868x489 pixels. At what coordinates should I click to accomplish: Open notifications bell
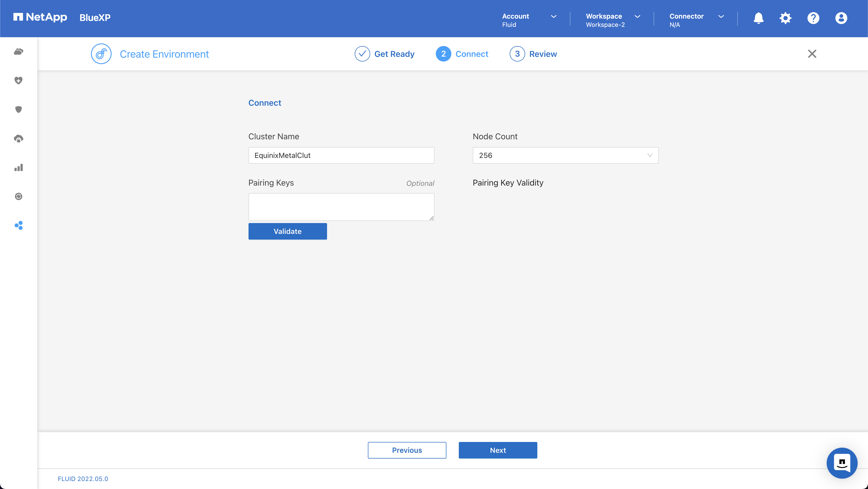tap(758, 18)
